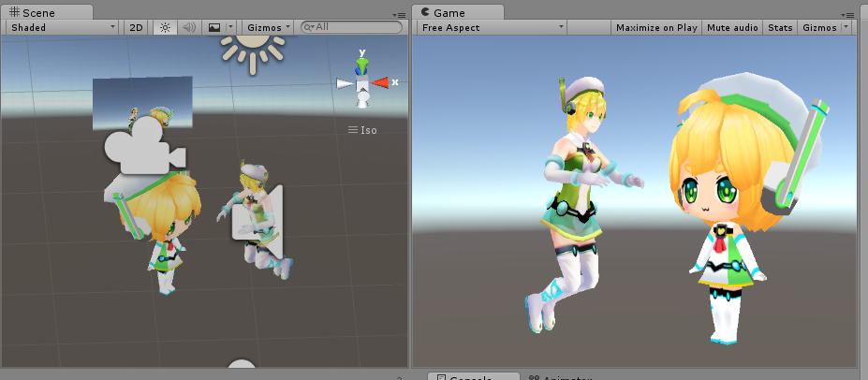Select the camera gizmo icon in Scene
Viewport: 868px width, 380px height.
(144, 145)
